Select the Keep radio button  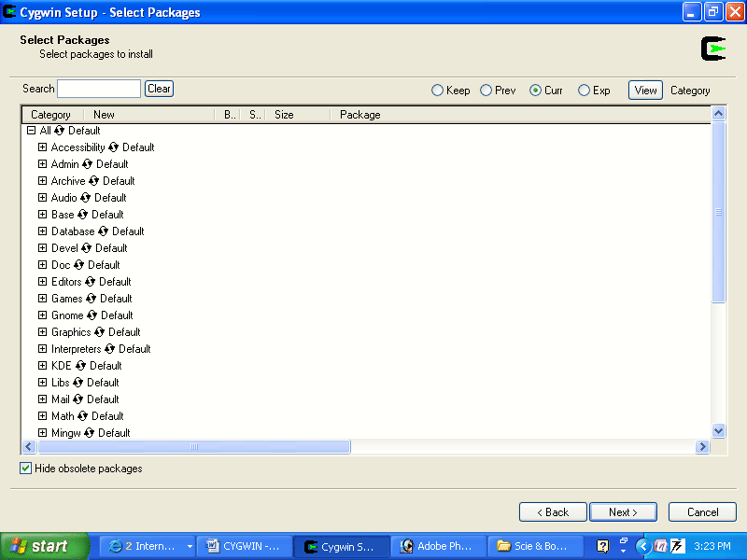pos(437,91)
